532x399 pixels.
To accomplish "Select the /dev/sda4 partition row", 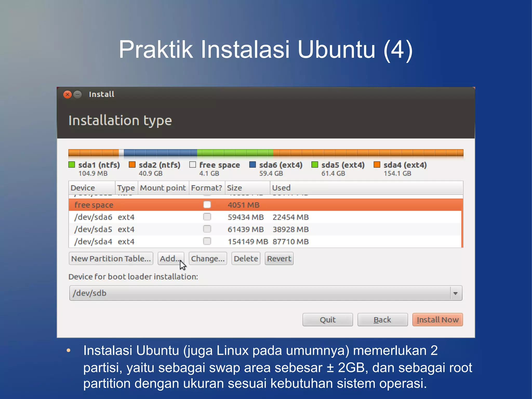I will click(265, 241).
